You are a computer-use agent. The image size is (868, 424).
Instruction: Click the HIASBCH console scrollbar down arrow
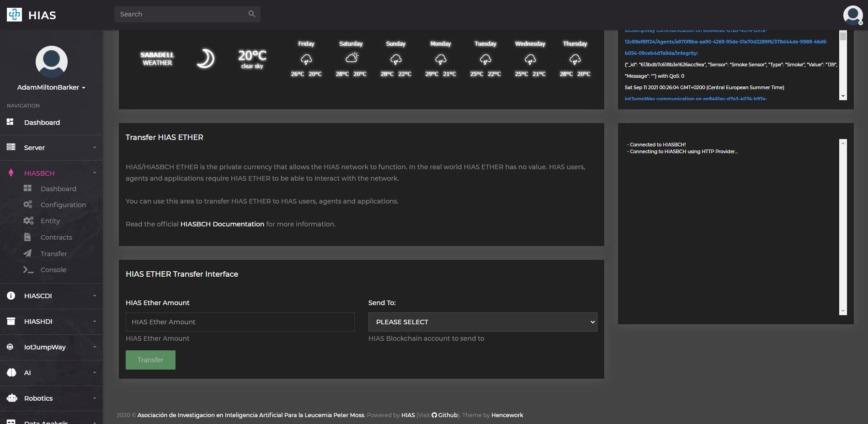coord(843,311)
